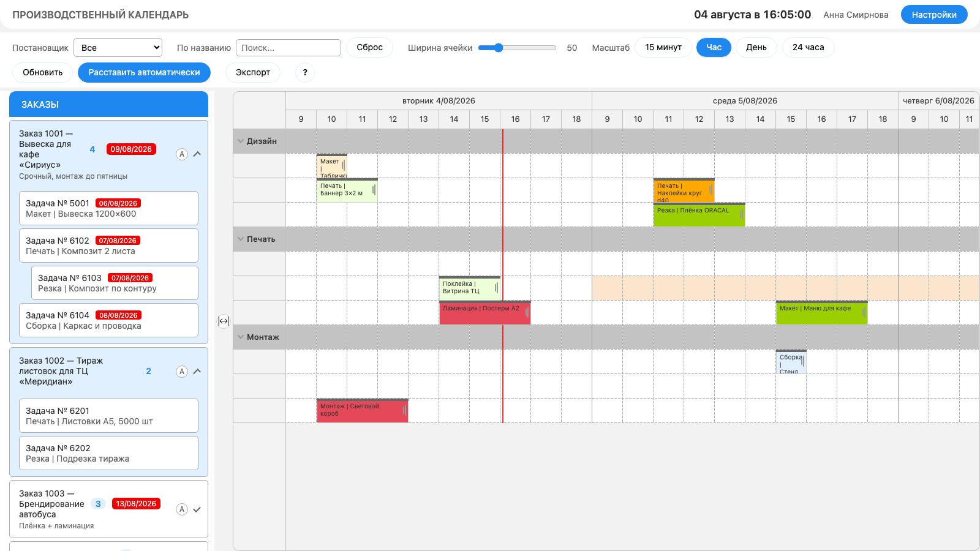Image resolution: width=980 pixels, height=551 pixels.
Task: Choose the 24 часа scale
Action: click(809, 47)
